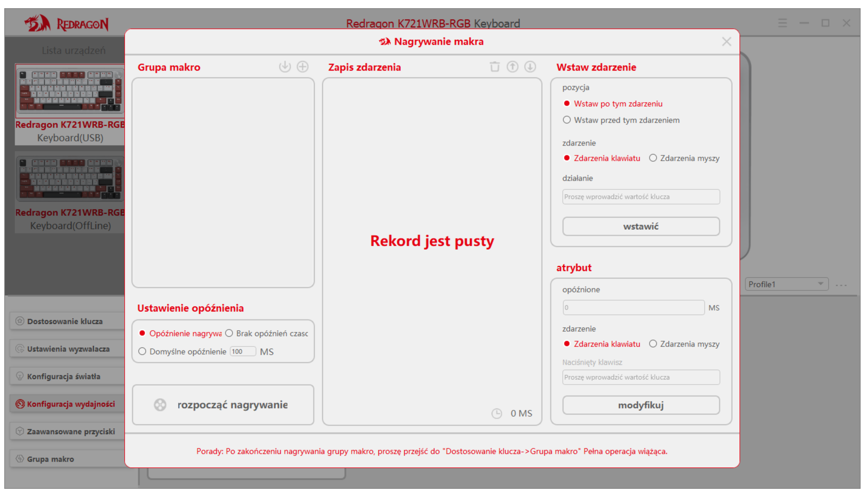The image size is (868, 497).
Task: Click the add new macro group icon
Action: [x=303, y=67]
